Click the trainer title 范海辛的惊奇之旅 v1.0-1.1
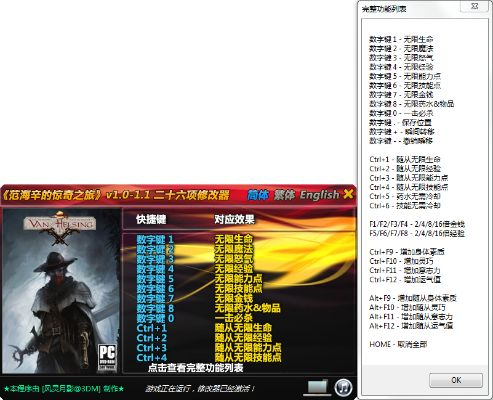Image resolution: width=493 pixels, height=400 pixels. (x=116, y=195)
